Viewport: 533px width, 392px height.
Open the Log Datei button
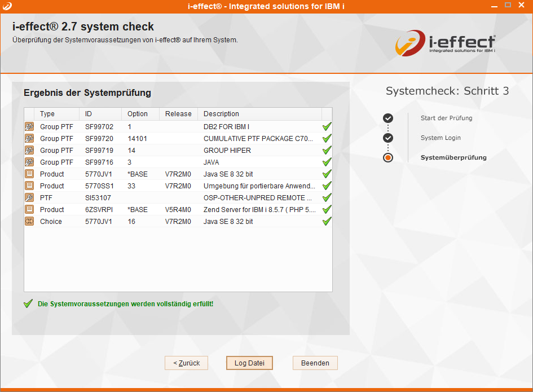[x=249, y=363]
